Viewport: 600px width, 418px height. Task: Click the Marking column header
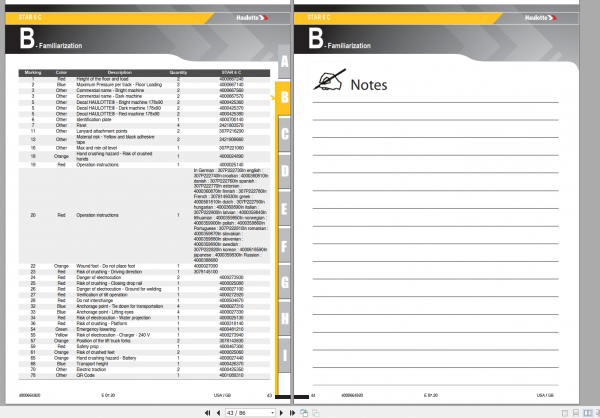(x=33, y=73)
